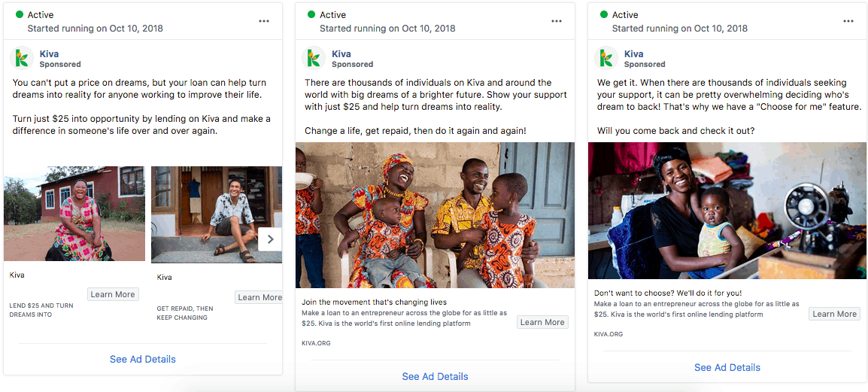This screenshot has width=868, height=392.
Task: Click Learn More in middle family ad
Action: click(x=542, y=322)
